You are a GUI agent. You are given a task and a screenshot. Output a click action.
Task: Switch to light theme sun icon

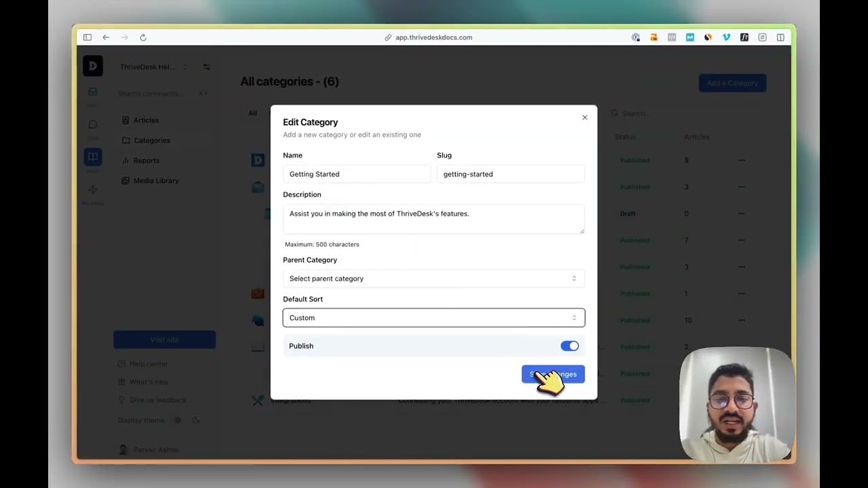click(x=178, y=420)
